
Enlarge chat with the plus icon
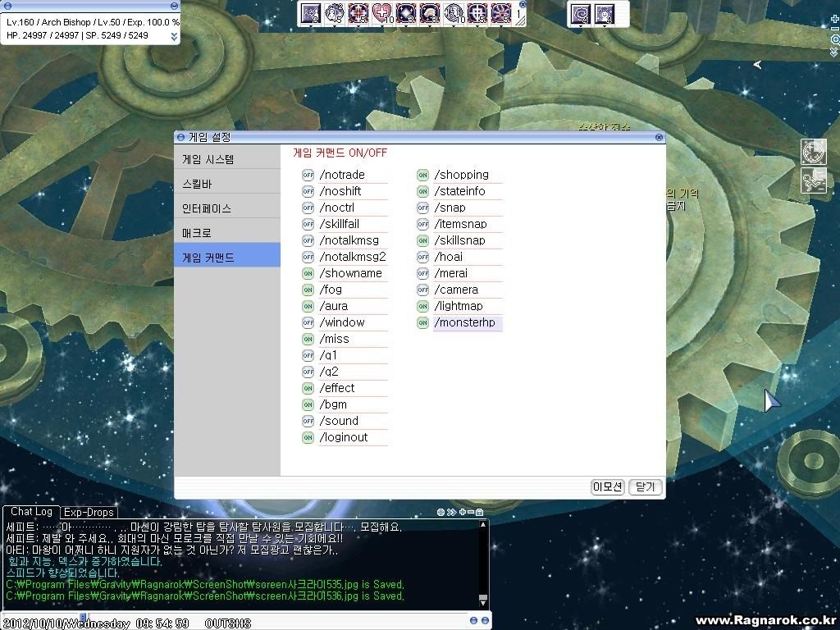tap(462, 512)
